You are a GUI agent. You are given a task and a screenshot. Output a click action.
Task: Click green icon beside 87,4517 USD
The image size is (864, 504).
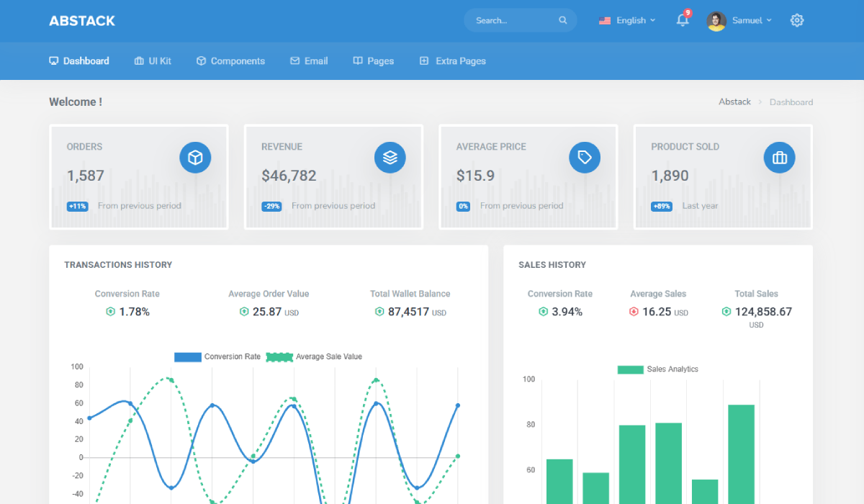(379, 312)
